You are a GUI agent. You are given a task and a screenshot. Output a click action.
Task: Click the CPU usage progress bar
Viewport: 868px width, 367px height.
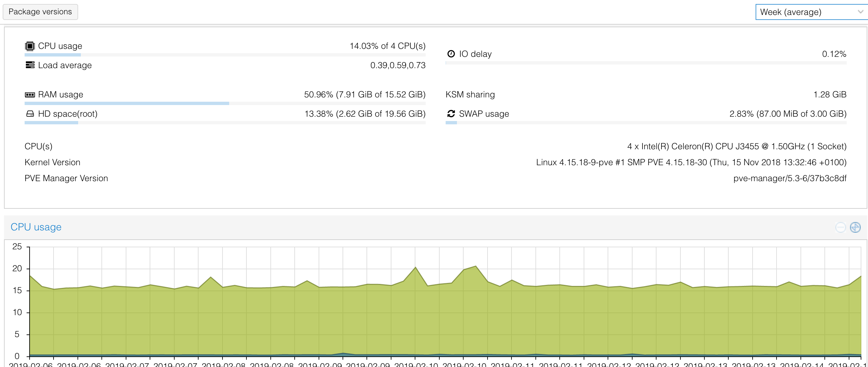click(225, 55)
